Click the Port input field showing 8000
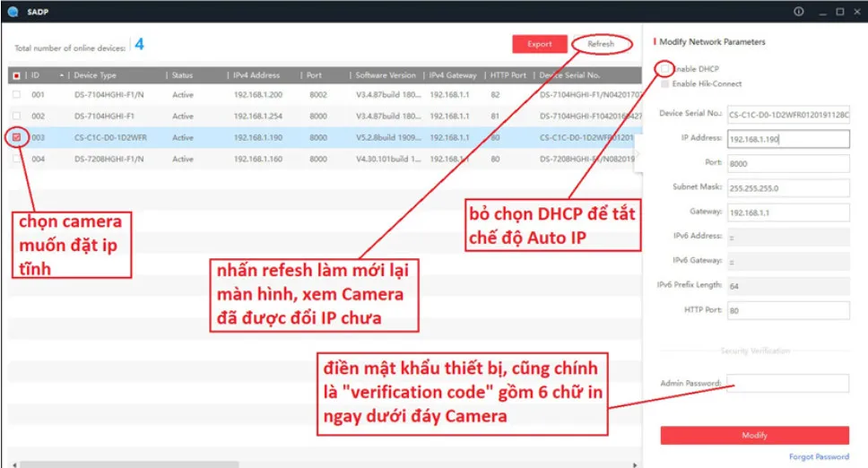This screenshot has height=468, width=868. pyautogui.click(x=788, y=163)
